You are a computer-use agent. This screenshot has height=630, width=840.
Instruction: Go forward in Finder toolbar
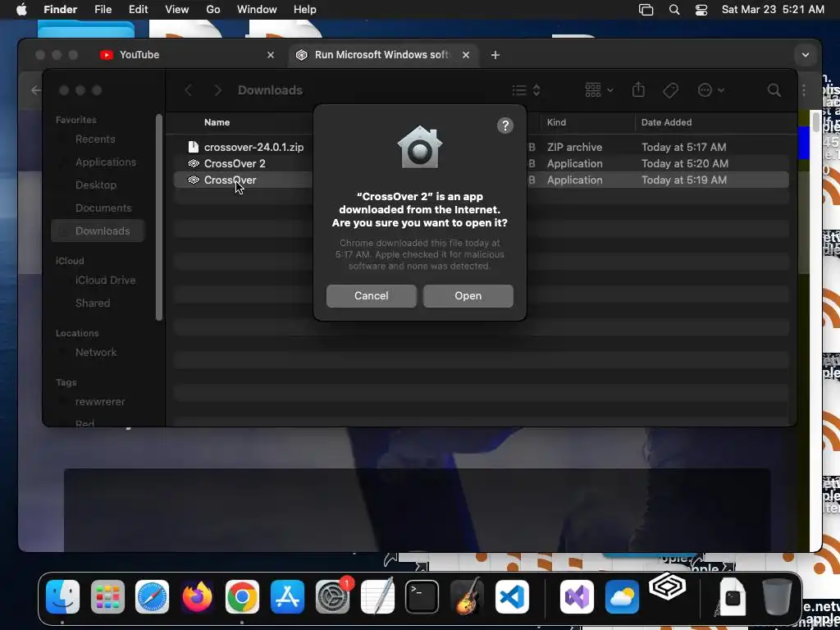click(x=217, y=90)
